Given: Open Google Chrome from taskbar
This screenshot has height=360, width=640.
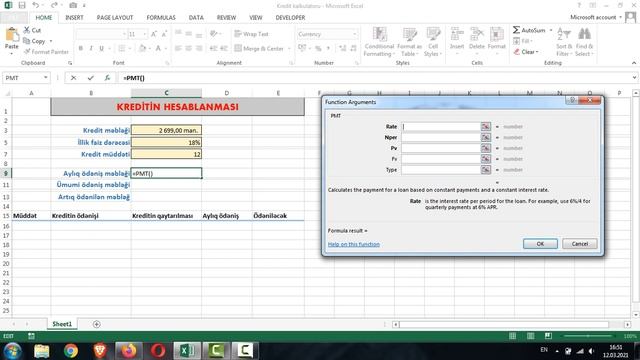Looking at the screenshot, I should tap(71, 351).
